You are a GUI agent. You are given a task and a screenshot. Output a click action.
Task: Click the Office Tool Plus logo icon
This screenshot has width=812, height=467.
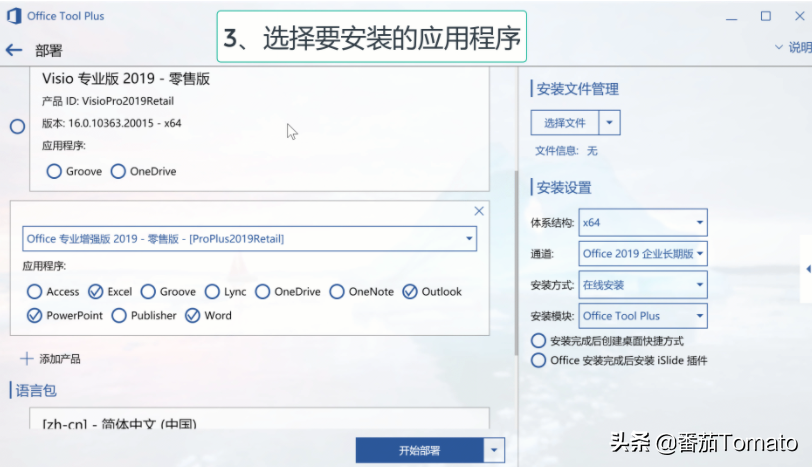(14, 16)
